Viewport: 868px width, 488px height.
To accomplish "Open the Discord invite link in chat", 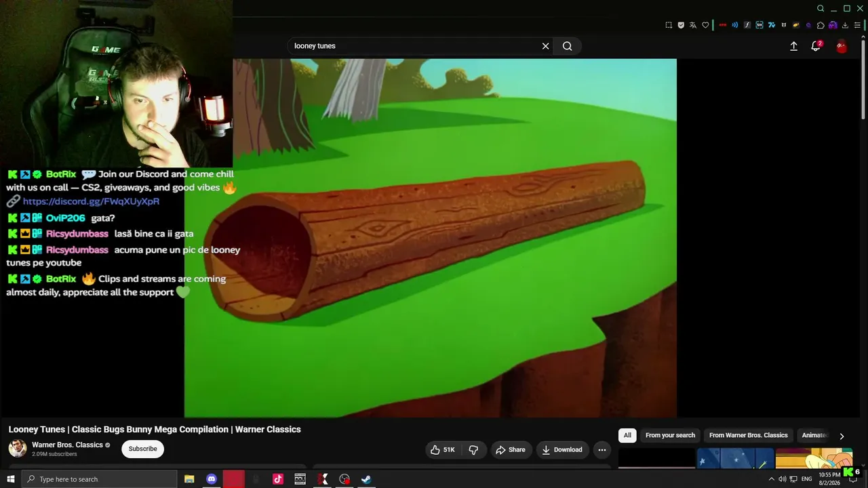I will tap(91, 201).
